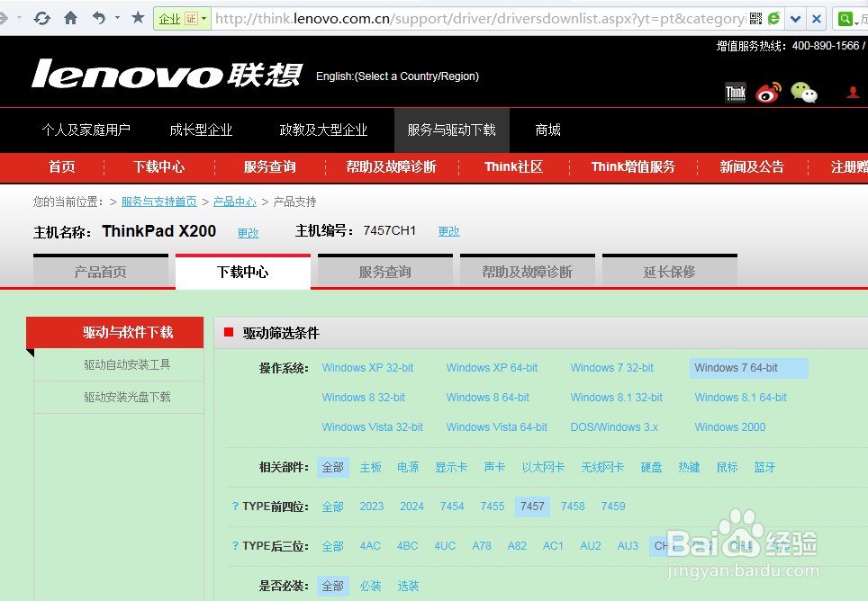Select Windows 7 64-bit filter

point(749,368)
